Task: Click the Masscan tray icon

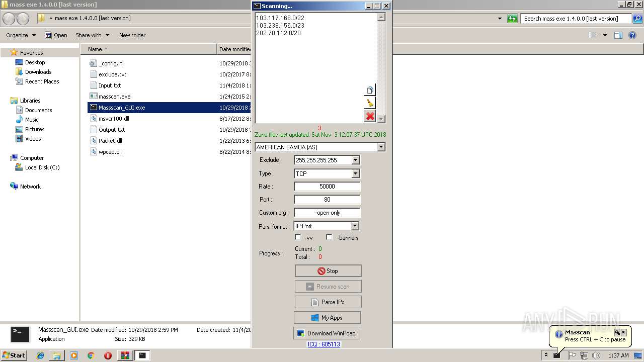Action: [557, 355]
